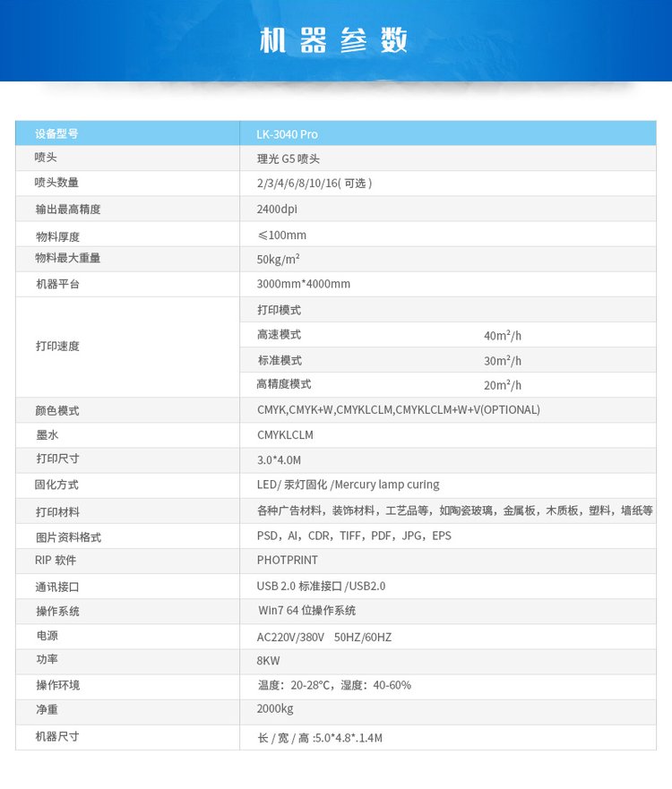Select the Win7 64 位操作系统 value
Image resolution: width=672 pixels, height=789 pixels.
[306, 611]
